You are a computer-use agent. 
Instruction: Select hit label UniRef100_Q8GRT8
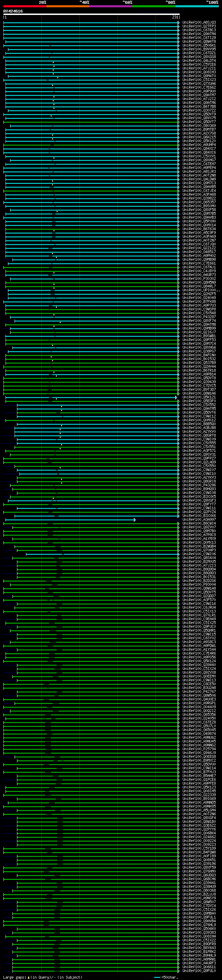tap(199, 435)
